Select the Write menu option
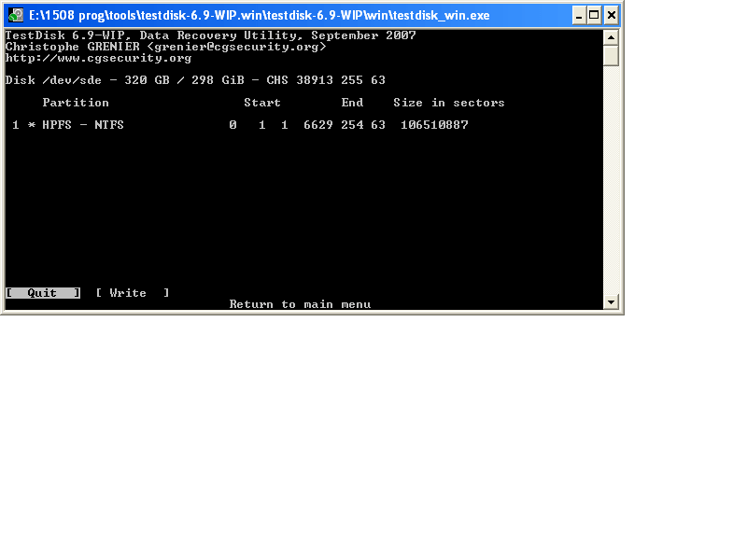Screen dimensions: 747x560 [x=133, y=293]
